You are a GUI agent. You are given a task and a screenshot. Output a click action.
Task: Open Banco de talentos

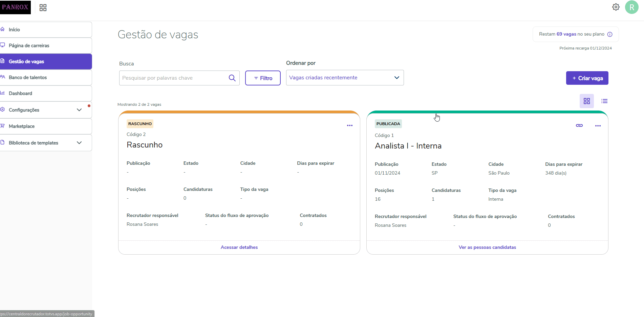click(x=46, y=77)
